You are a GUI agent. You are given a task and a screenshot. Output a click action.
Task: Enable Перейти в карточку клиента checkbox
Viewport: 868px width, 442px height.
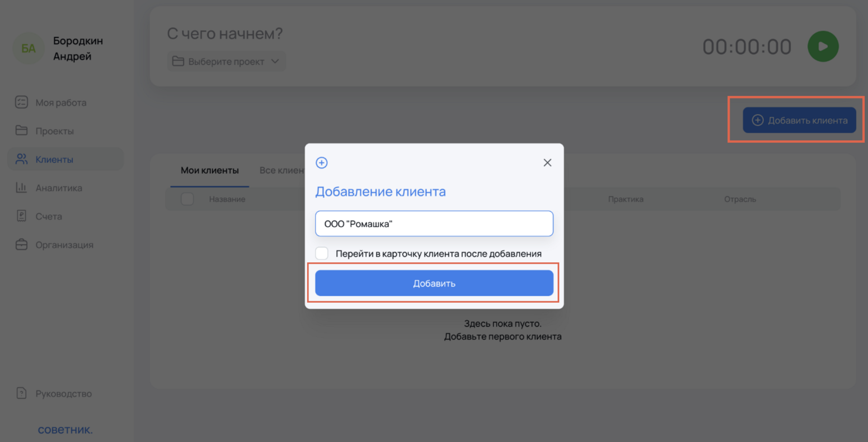[322, 254]
